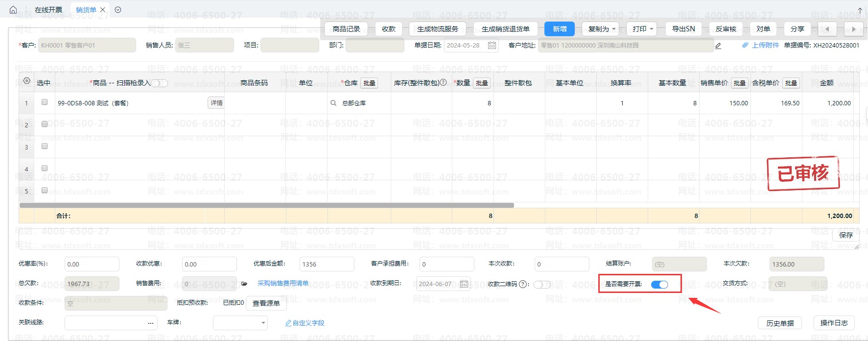Screen dimensions: 868x341
Task: Go to previous document arrow
Action: (827, 29)
